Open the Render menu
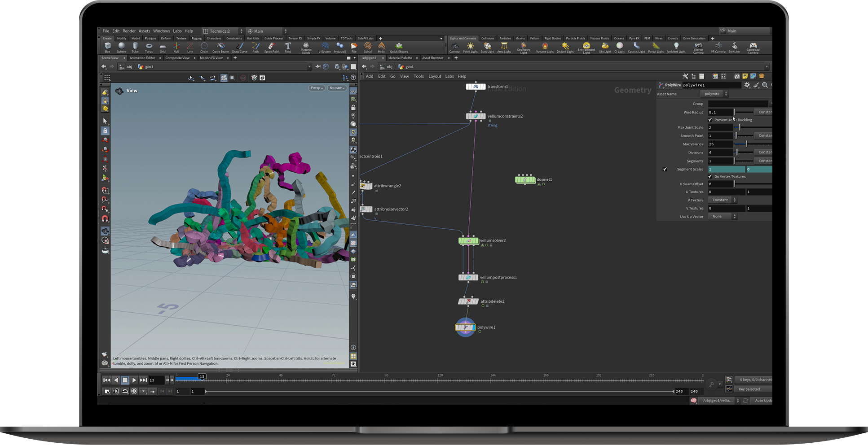The image size is (868, 445). (x=129, y=31)
